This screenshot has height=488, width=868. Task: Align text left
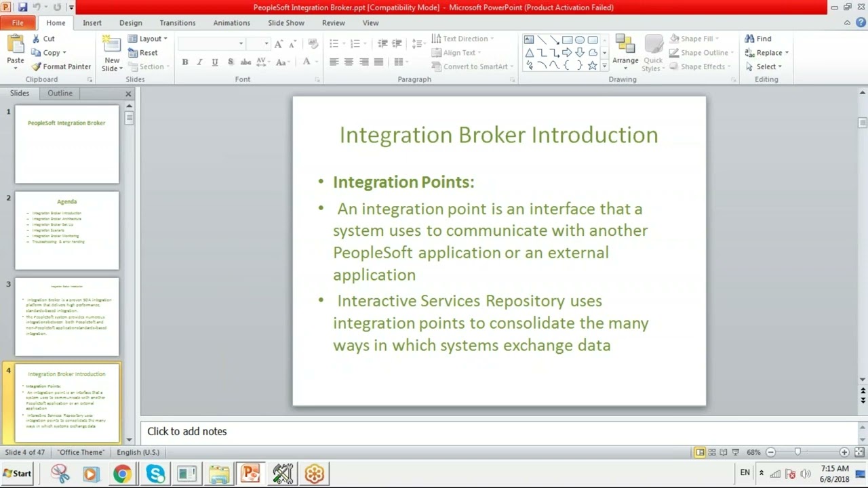tap(334, 62)
